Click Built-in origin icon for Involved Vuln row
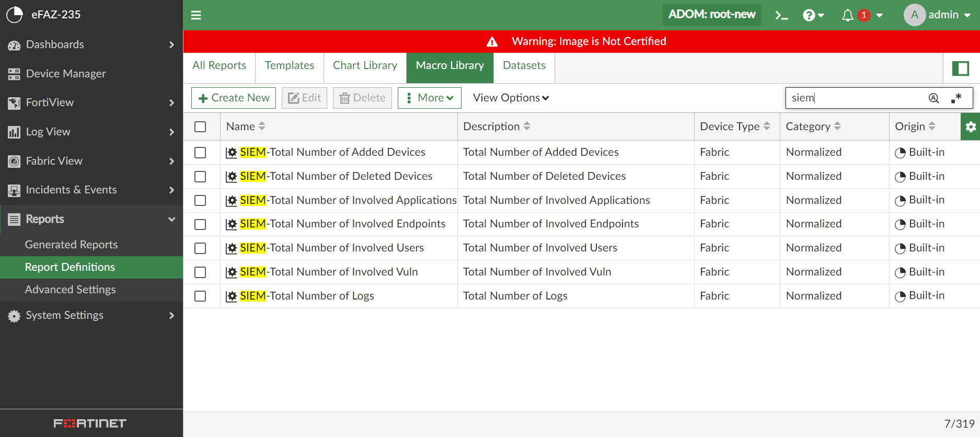Viewport: 980px width, 437px height. tap(900, 272)
